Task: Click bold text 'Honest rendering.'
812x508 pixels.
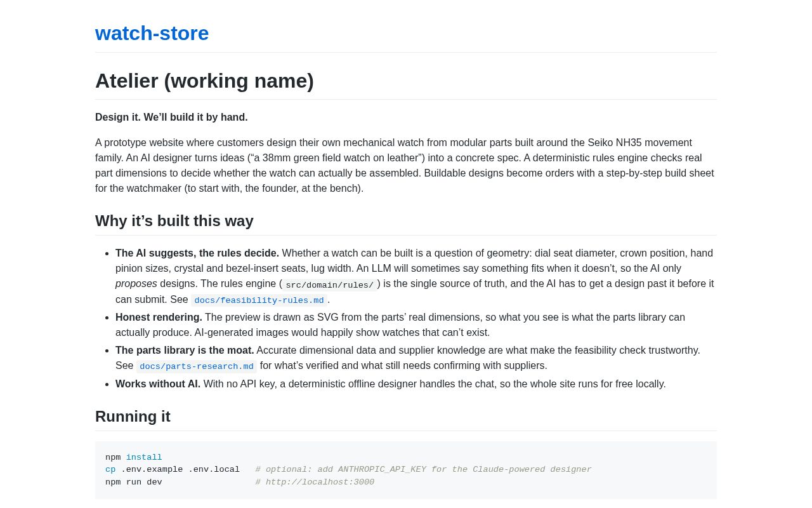Action: 159,317
